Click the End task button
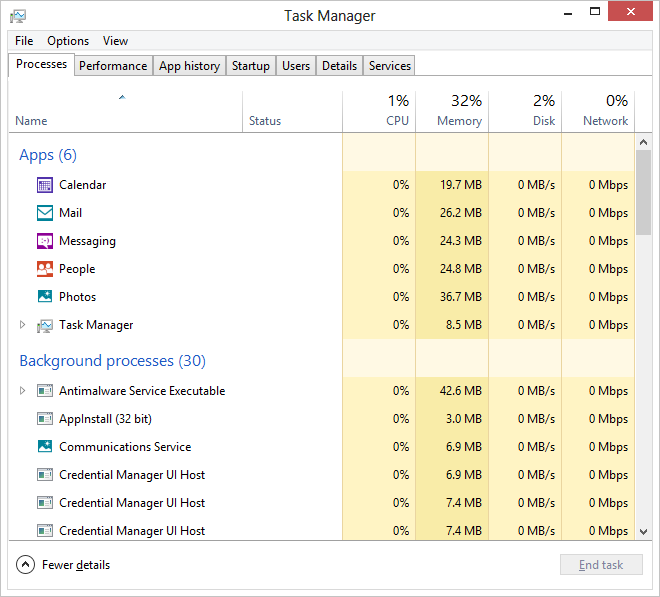 [601, 565]
